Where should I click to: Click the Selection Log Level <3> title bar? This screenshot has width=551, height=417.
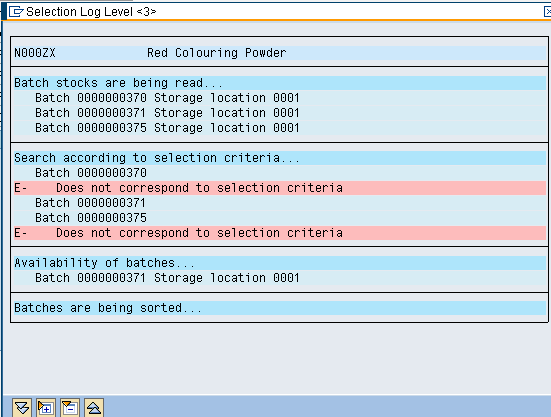point(274,12)
